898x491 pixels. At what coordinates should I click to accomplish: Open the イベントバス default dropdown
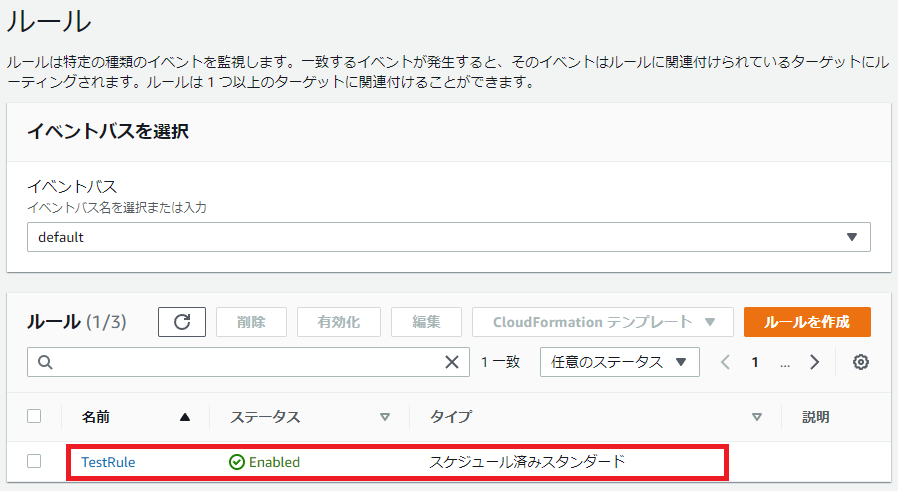tap(448, 237)
